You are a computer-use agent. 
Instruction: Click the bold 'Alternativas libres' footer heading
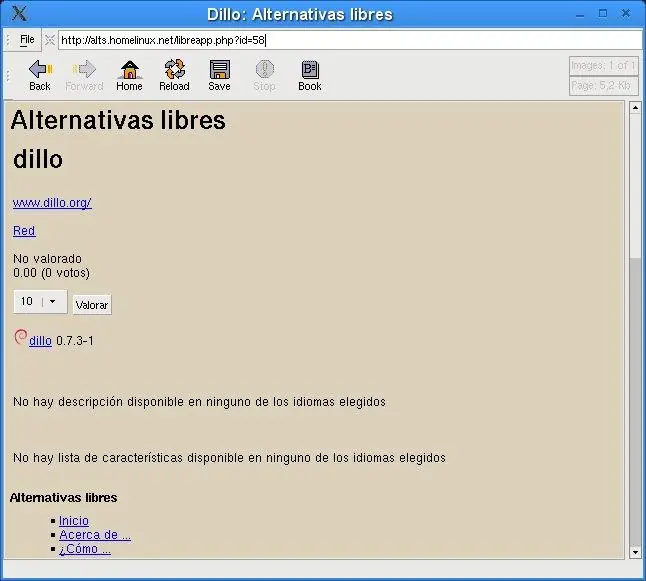[63, 498]
